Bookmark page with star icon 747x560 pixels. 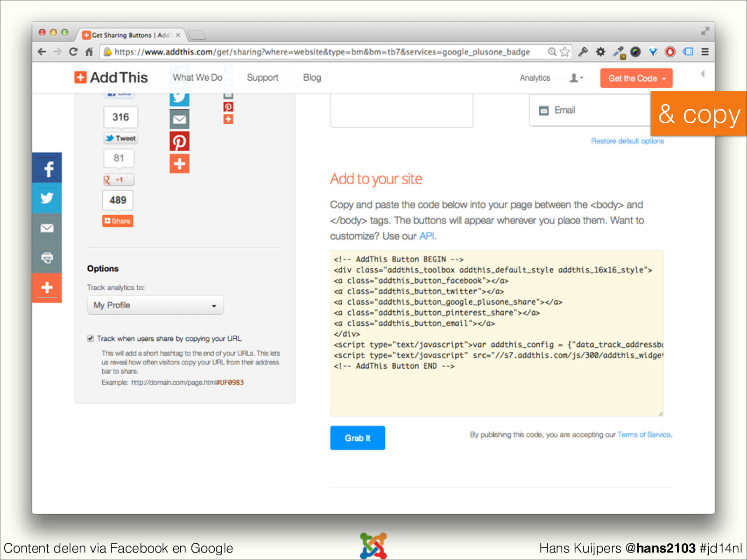[x=565, y=52]
